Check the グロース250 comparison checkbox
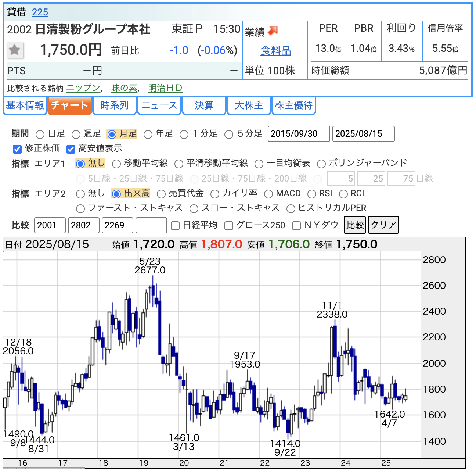This screenshot has height=469, width=476. point(229,226)
